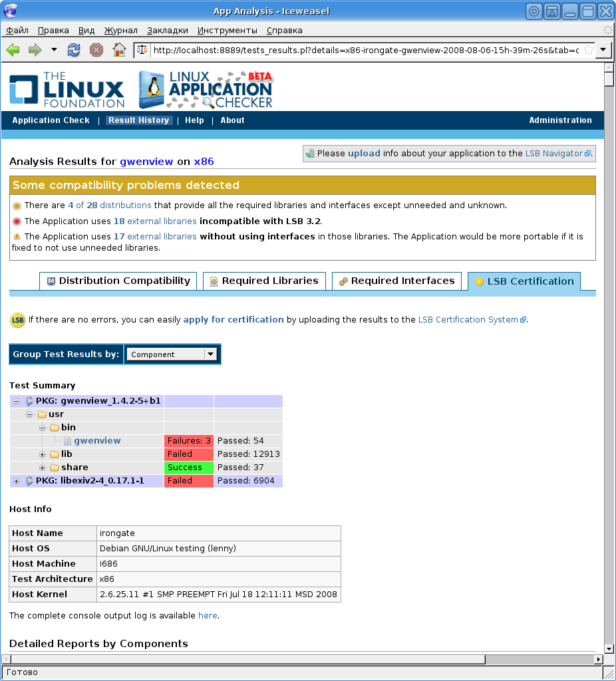This screenshot has height=681, width=616.
Task: Collapse the PKG gwenview_1.4.2-5+b1 node
Action: click(16, 401)
